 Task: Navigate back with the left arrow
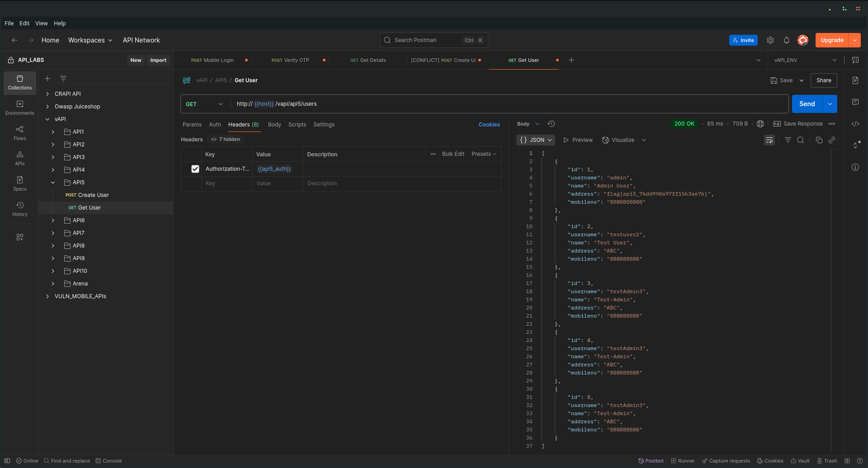coord(14,40)
